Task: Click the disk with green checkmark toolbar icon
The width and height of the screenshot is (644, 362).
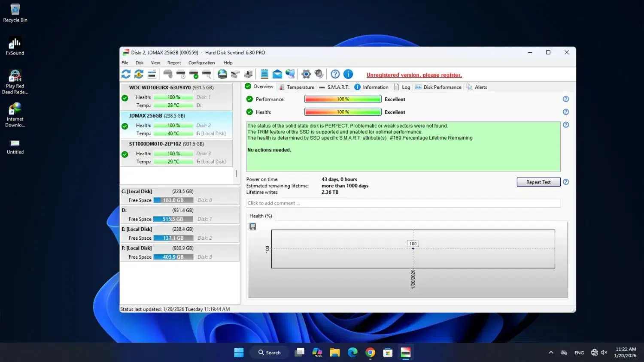Action: coord(194,74)
